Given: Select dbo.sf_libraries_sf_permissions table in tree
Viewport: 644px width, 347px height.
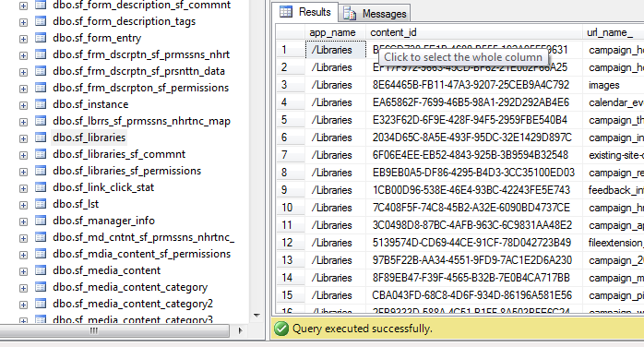Looking at the screenshot, I should click(x=127, y=171).
